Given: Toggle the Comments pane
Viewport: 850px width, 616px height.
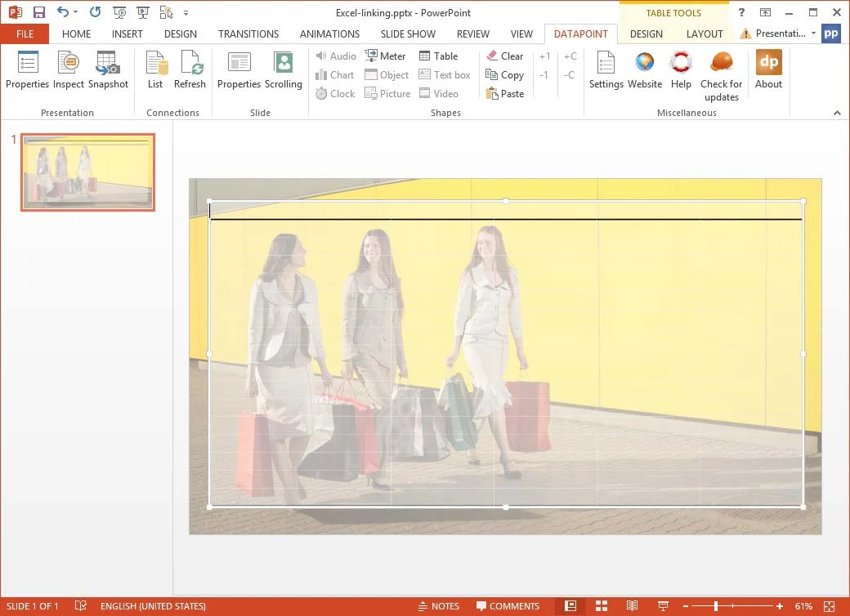Looking at the screenshot, I should pyautogui.click(x=507, y=606).
